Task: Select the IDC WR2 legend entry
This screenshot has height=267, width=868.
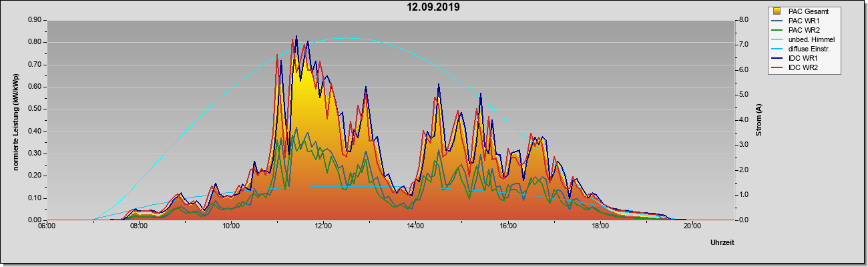Action: pos(805,67)
